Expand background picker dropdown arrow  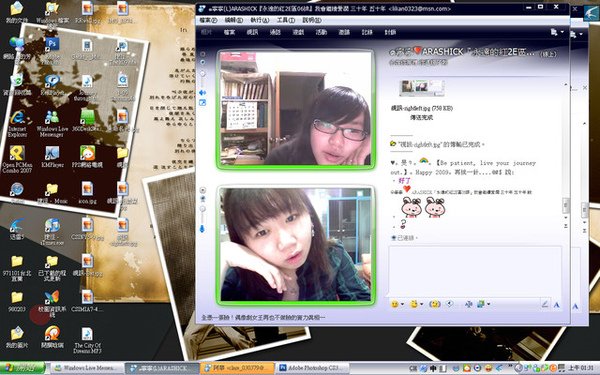click(488, 305)
